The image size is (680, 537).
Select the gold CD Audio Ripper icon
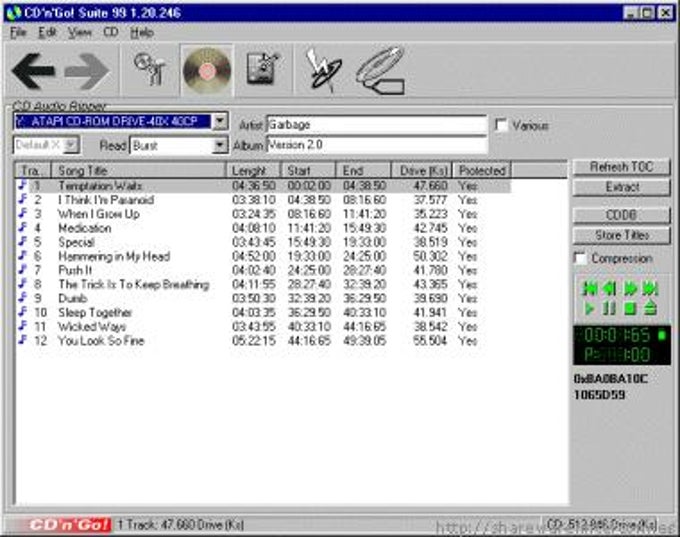click(207, 71)
